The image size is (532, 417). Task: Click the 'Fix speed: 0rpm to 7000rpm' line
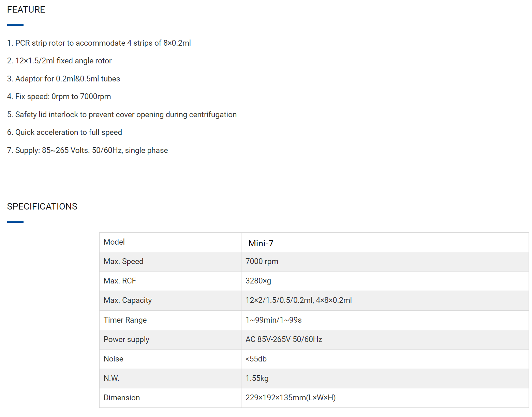pos(59,96)
